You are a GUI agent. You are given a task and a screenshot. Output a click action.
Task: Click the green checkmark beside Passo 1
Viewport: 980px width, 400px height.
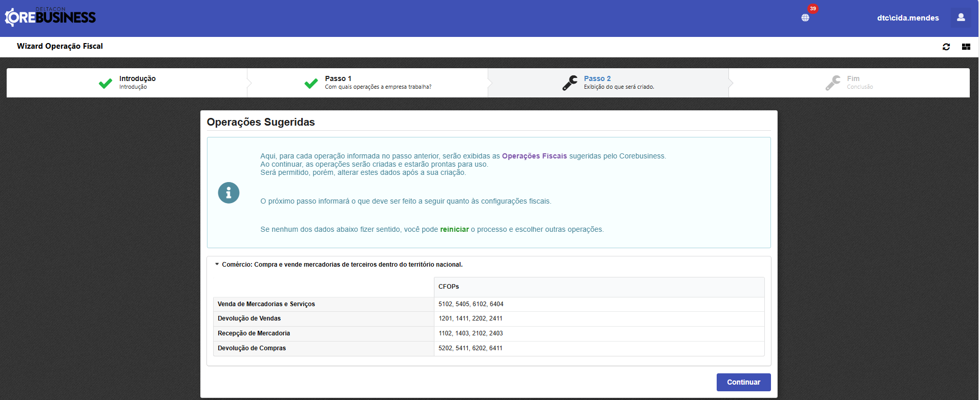(311, 83)
